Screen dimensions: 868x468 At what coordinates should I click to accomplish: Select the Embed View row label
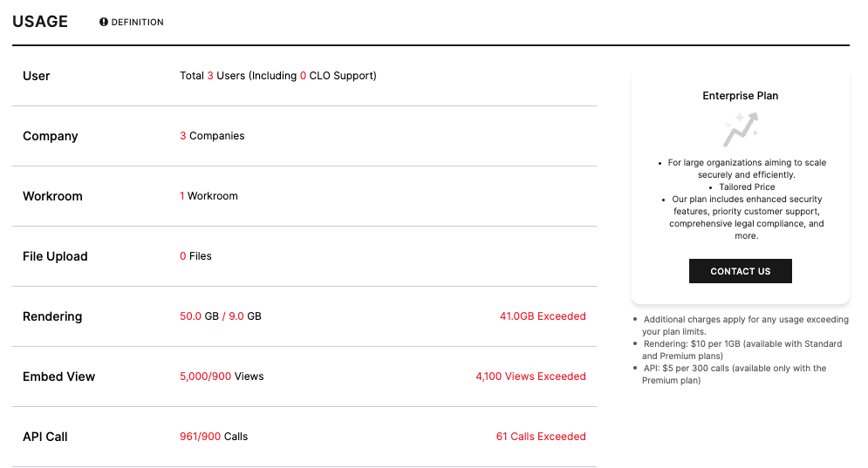point(59,376)
